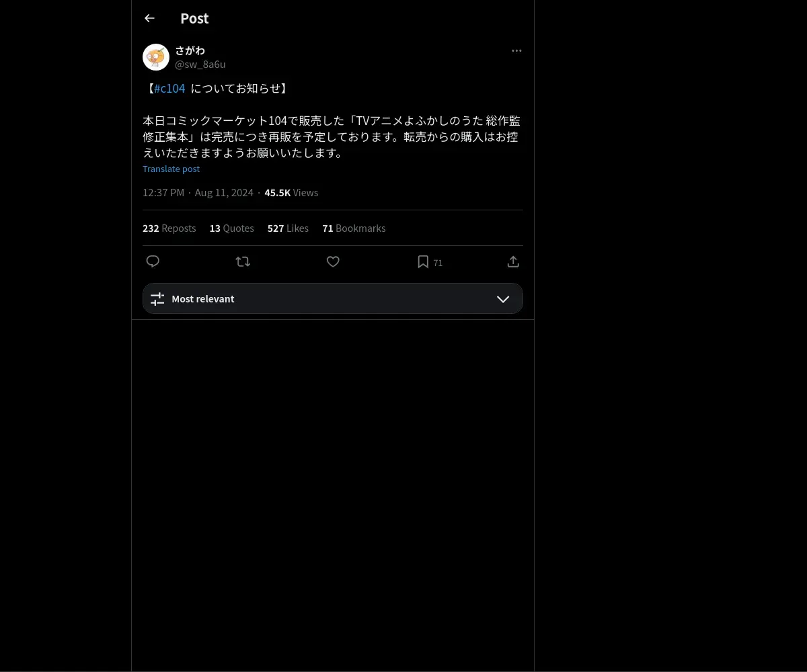Repost using the retweet arrows icon
This screenshot has width=807, height=672.
(243, 261)
